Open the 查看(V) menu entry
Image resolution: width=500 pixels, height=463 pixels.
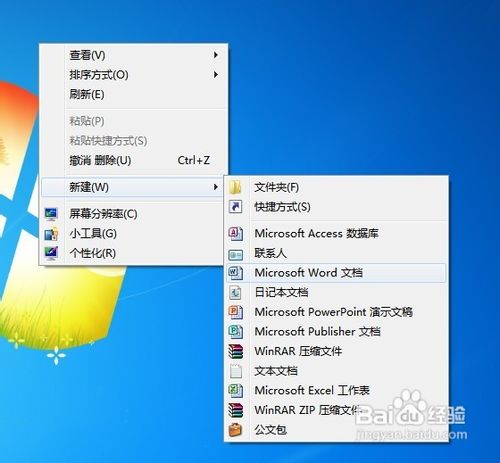coord(133,55)
